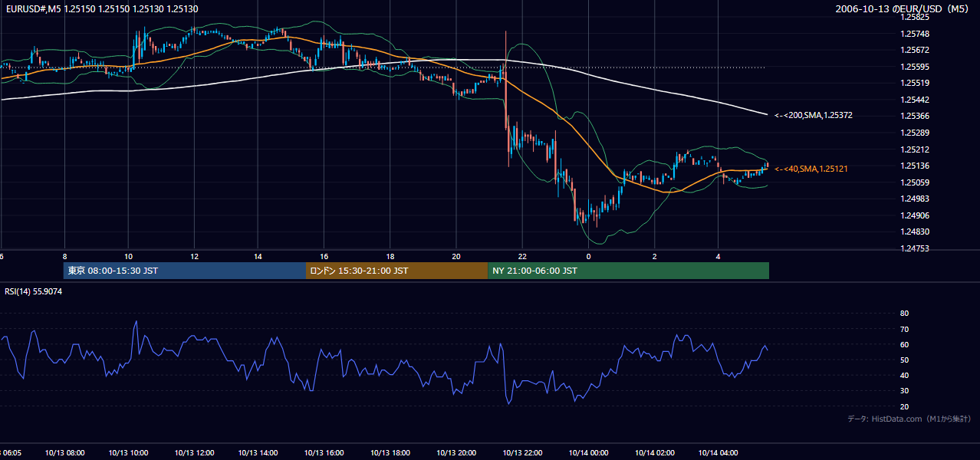Click price axis value 1.25212
This screenshot has width=980, height=460.
click(x=913, y=149)
